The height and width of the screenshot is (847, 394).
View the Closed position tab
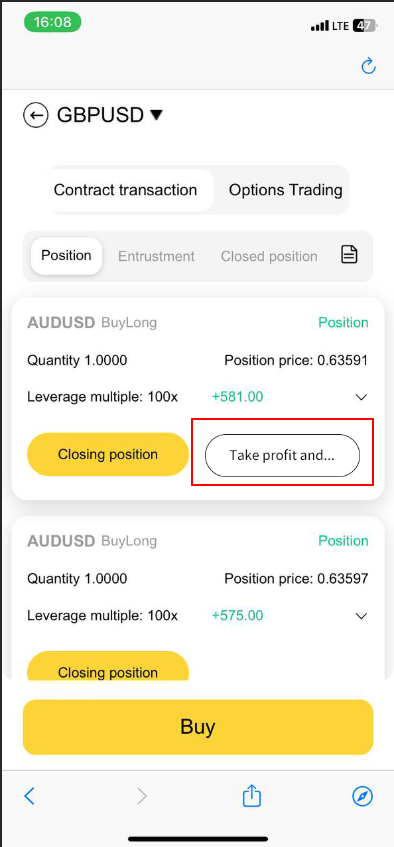269,256
